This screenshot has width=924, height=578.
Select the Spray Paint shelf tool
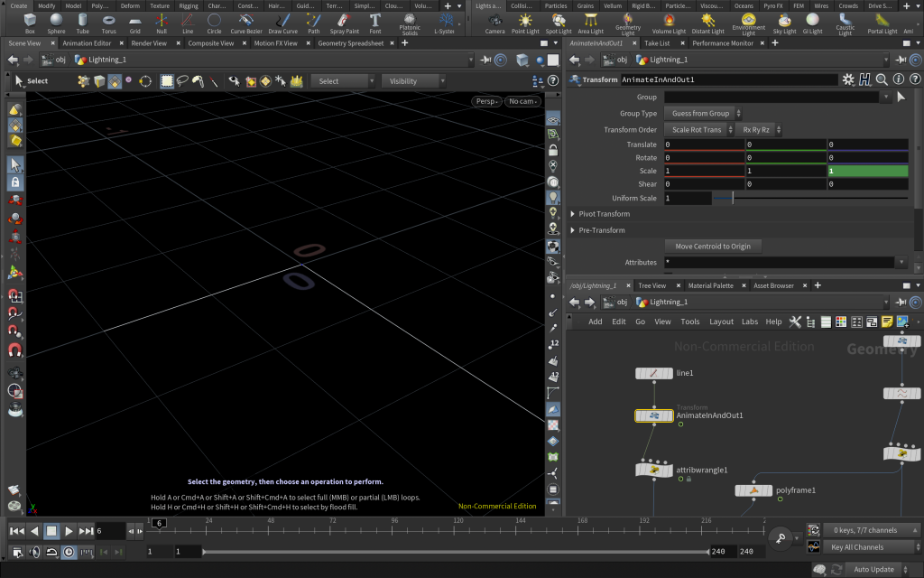pyautogui.click(x=344, y=22)
